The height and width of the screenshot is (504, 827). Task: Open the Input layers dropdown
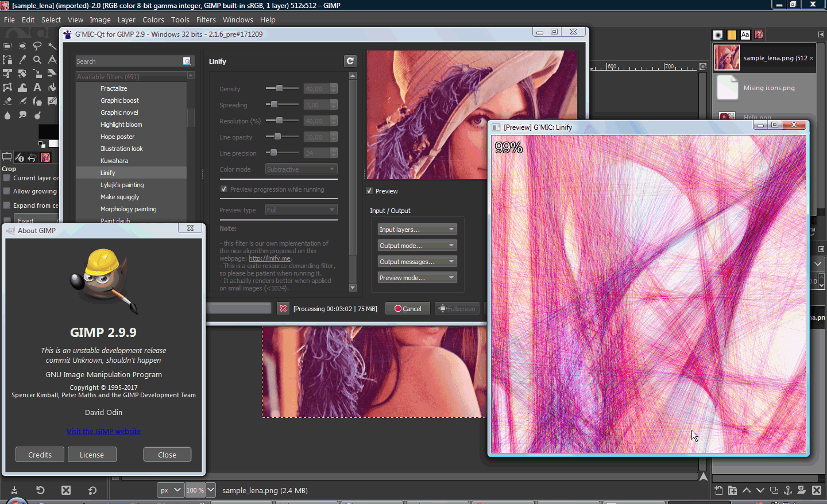[417, 230]
